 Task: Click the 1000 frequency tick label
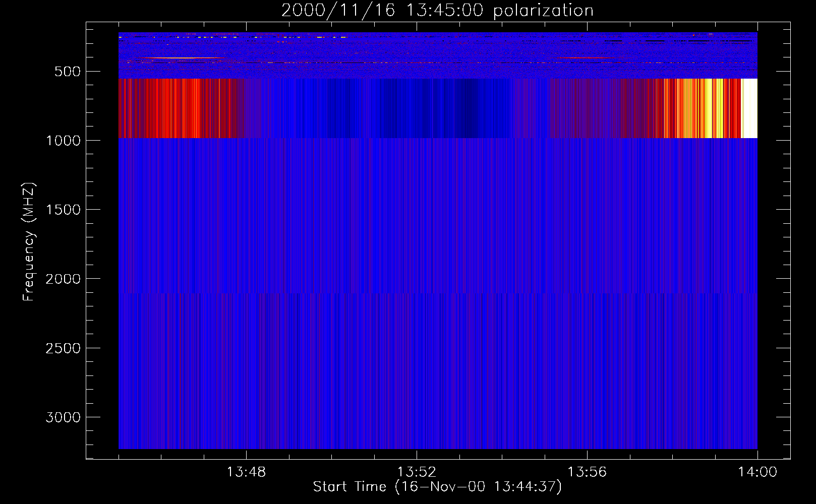tap(63, 141)
